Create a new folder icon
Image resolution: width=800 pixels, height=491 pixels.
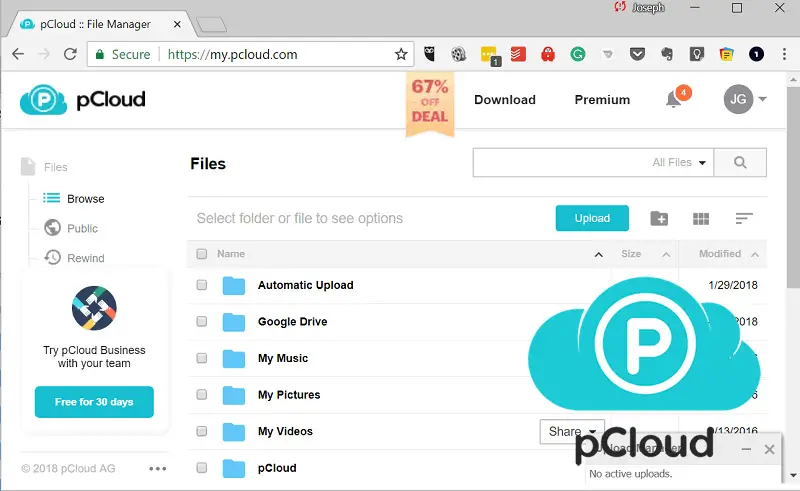point(659,218)
